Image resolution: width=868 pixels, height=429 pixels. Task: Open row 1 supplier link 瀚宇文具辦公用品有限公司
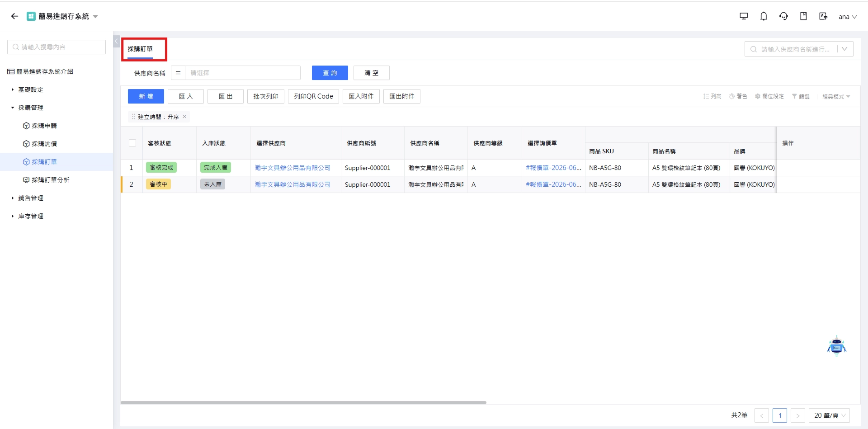click(292, 168)
